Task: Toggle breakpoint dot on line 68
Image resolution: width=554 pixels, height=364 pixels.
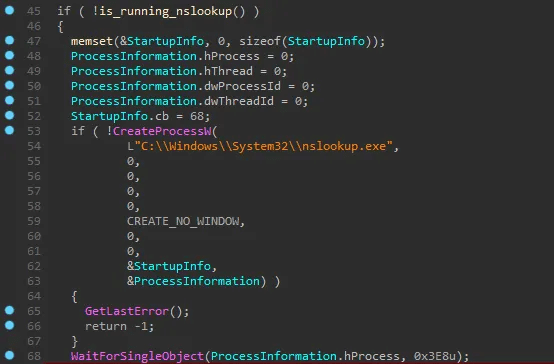Action: tap(10, 355)
